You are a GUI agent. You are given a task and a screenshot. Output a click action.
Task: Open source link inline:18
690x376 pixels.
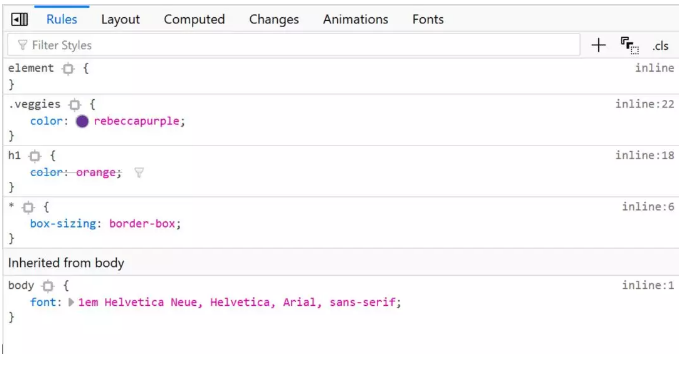coord(644,155)
